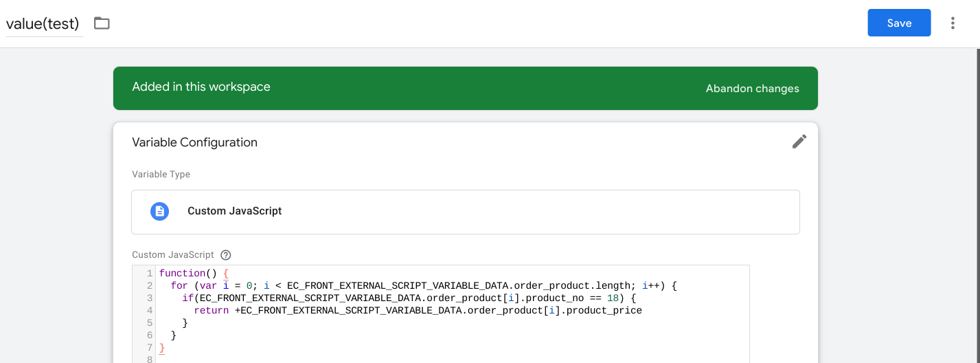Click the page's vertical scrollbar on the right
Screen dimensions: 980x363
pyautogui.click(x=978, y=206)
